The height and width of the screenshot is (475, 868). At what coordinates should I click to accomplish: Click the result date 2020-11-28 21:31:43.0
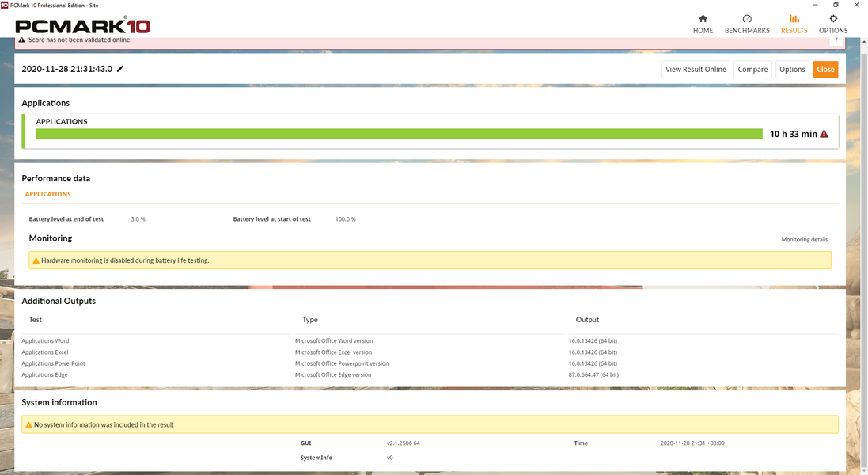pyautogui.click(x=67, y=69)
